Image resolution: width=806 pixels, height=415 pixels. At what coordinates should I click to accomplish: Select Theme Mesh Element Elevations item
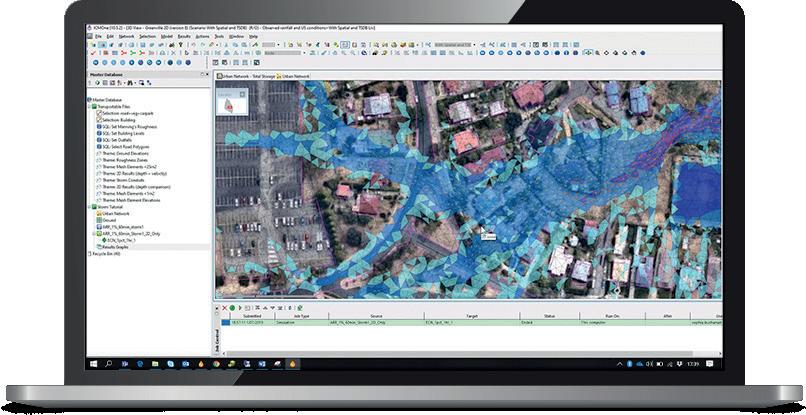[x=130, y=200]
